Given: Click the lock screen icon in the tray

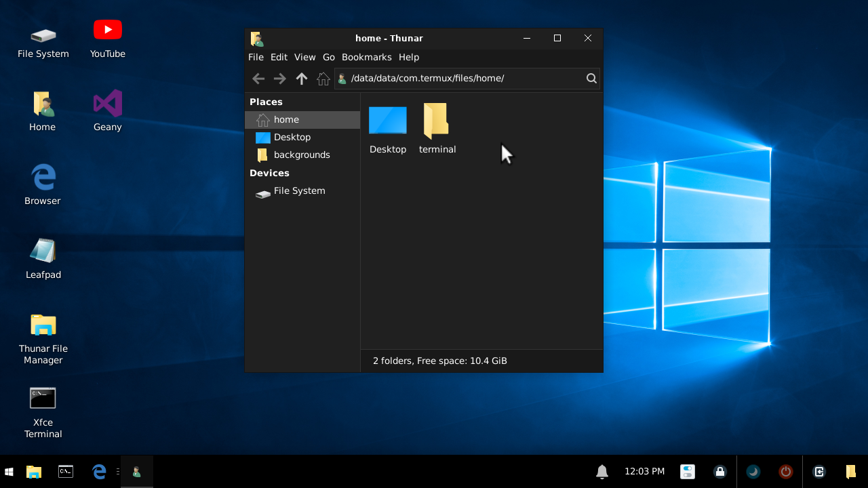Looking at the screenshot, I should [x=719, y=471].
